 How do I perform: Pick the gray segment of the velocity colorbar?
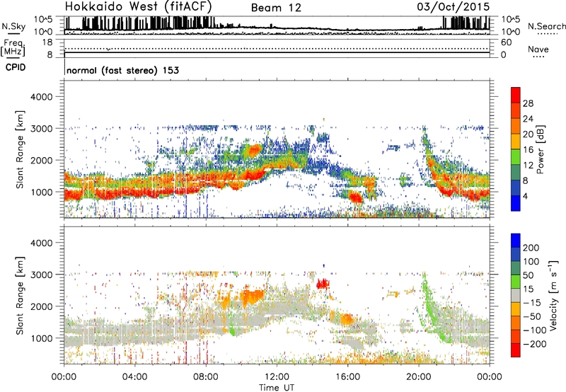coord(516,295)
